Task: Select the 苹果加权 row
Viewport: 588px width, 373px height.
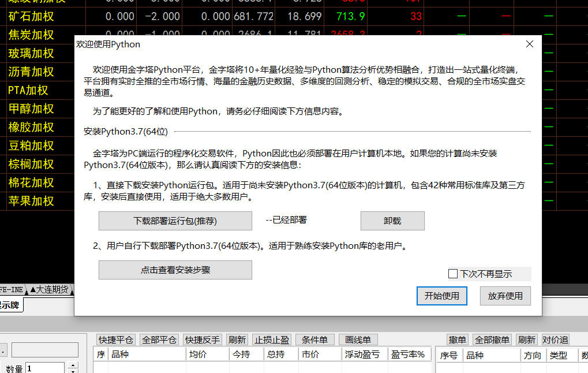Action: 31,201
